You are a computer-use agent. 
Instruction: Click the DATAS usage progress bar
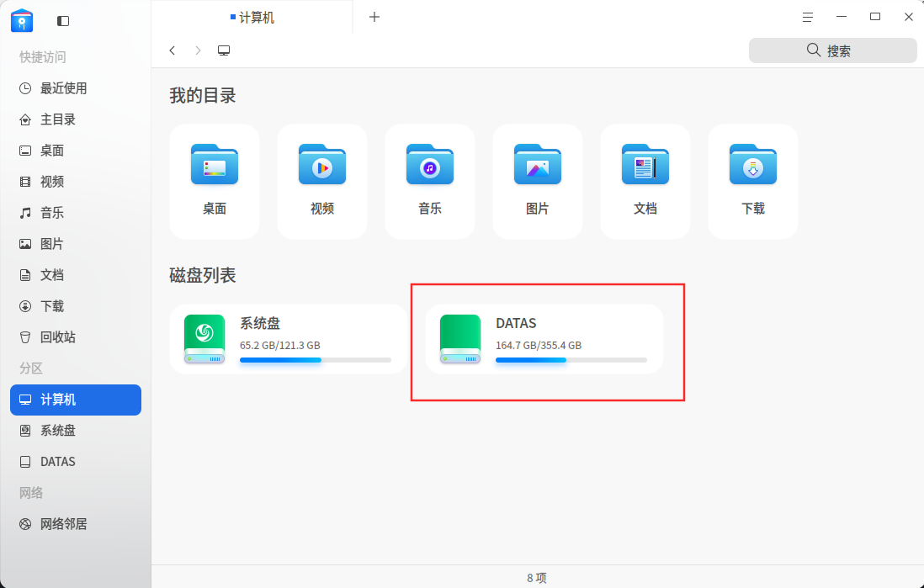(x=571, y=360)
